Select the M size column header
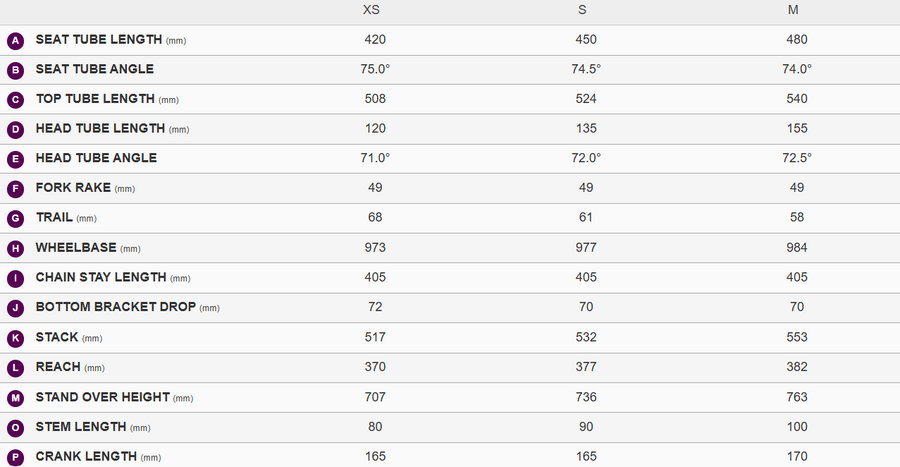 click(x=793, y=10)
